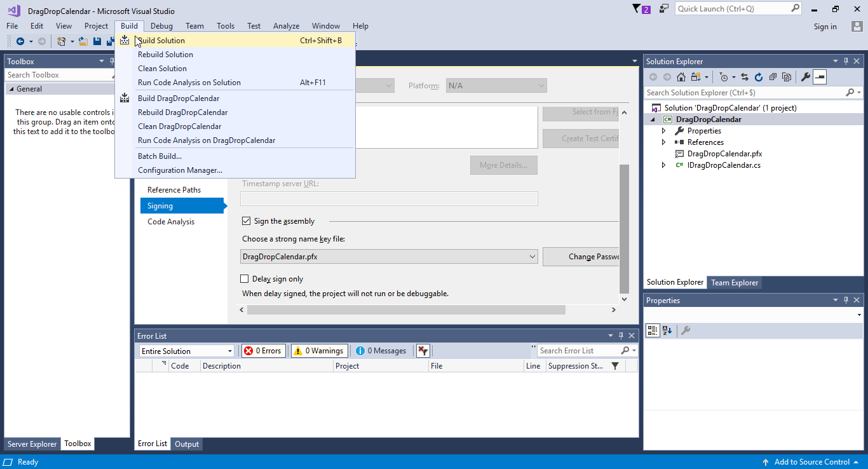Image resolution: width=868 pixels, height=469 pixels.
Task: Click Open File folder icon in toolbar
Action: (x=83, y=41)
